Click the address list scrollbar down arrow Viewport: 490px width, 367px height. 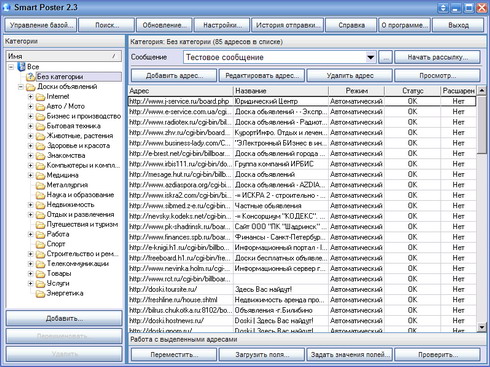tap(481, 327)
